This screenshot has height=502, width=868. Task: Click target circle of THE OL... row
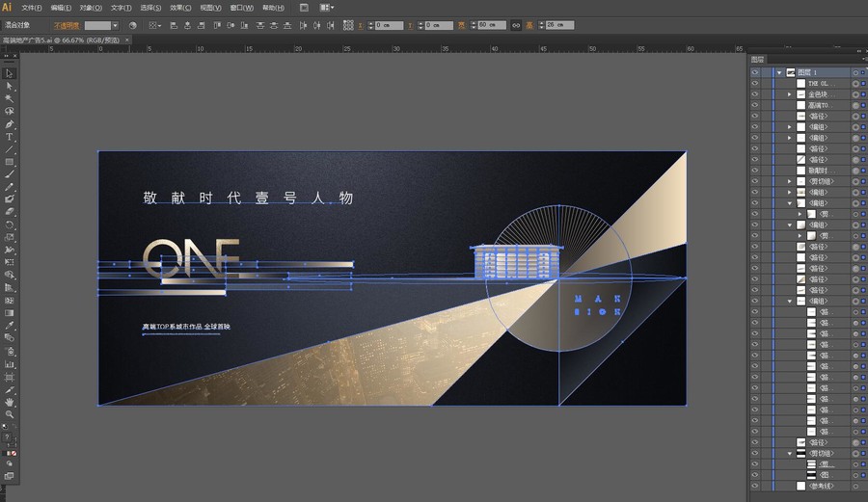[x=855, y=84]
